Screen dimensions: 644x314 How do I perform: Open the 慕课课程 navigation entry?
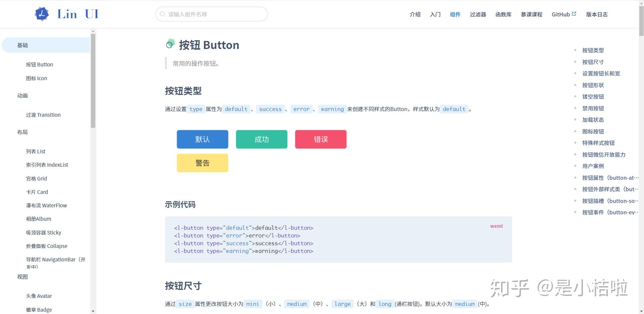click(x=532, y=14)
